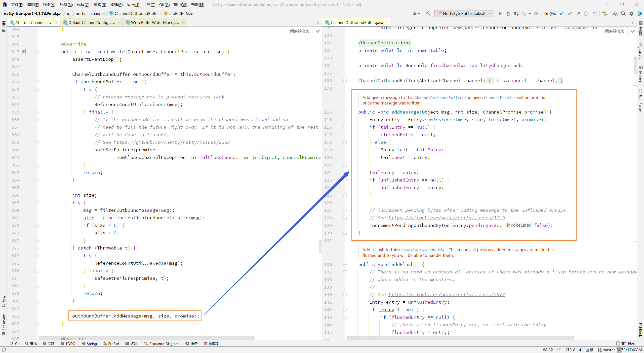Open run configuration dropdown NettyByteBufTest

464,14
